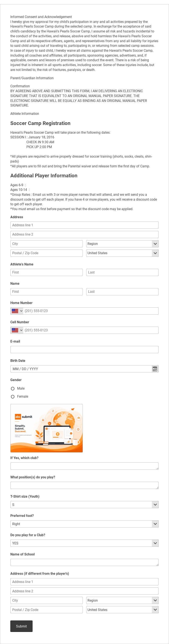Screen dimensions: 169x644
Task: Focus the Home Number phone field
Action: (x=91, y=311)
